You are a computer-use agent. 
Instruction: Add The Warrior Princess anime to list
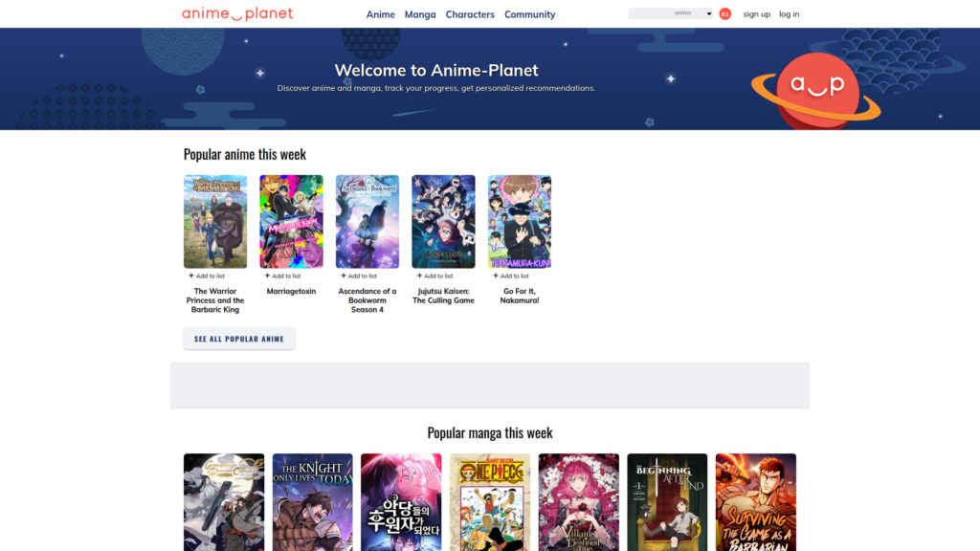[x=207, y=275]
